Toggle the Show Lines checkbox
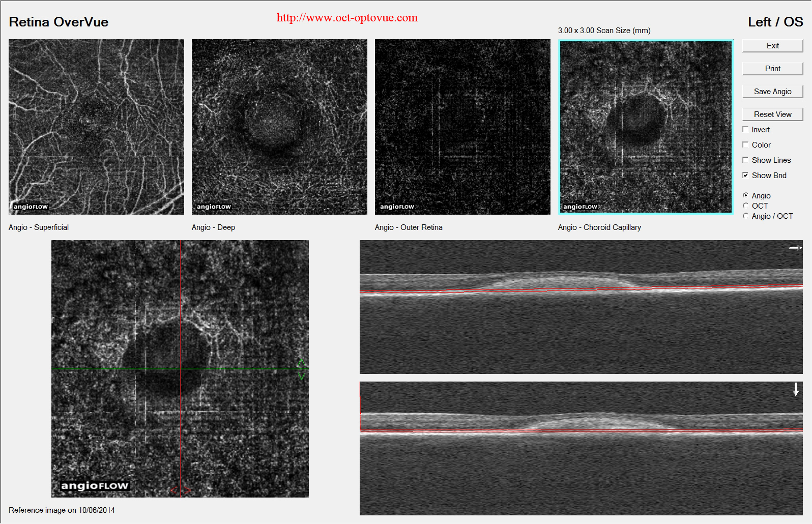Screen dimensions: 812x524 745,160
